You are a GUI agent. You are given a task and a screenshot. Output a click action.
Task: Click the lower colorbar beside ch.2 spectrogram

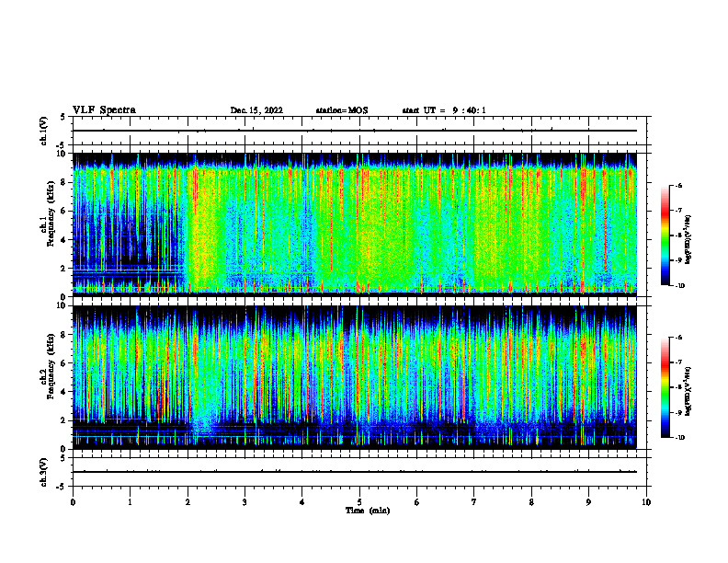pos(665,387)
